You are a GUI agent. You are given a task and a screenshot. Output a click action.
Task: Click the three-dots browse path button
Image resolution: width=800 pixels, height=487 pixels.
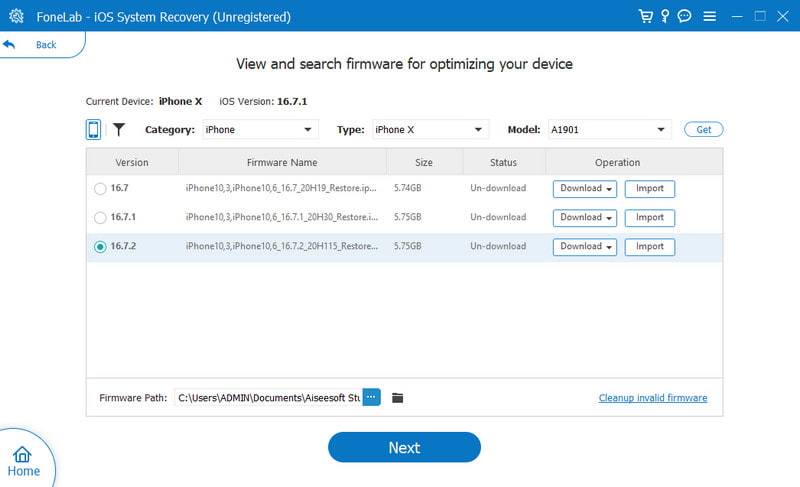[371, 397]
